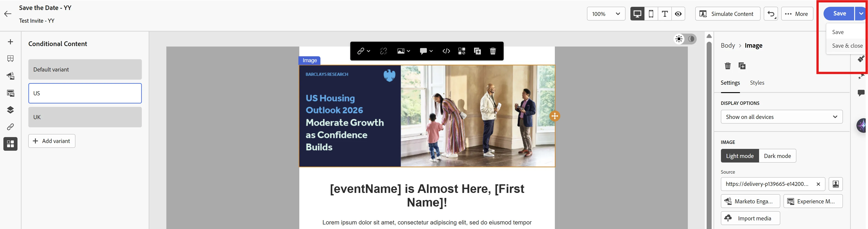Duplicate image via right panel copy icon
868x229 pixels.
pos(742,66)
